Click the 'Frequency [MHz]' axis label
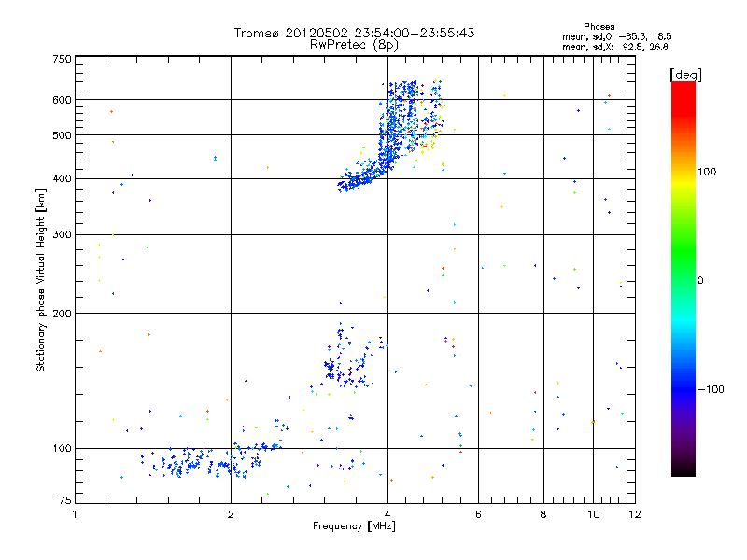The image size is (747, 560). pyautogui.click(x=354, y=526)
